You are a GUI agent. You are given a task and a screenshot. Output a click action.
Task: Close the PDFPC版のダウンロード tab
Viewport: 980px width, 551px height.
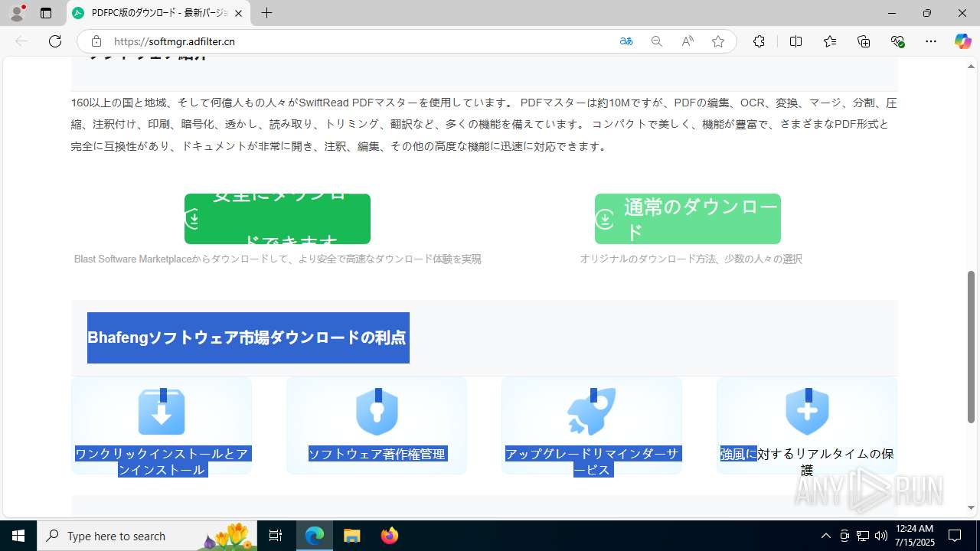click(x=238, y=13)
